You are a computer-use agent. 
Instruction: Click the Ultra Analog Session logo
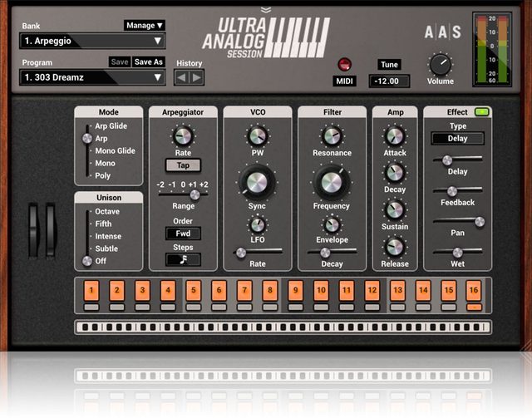(266, 37)
